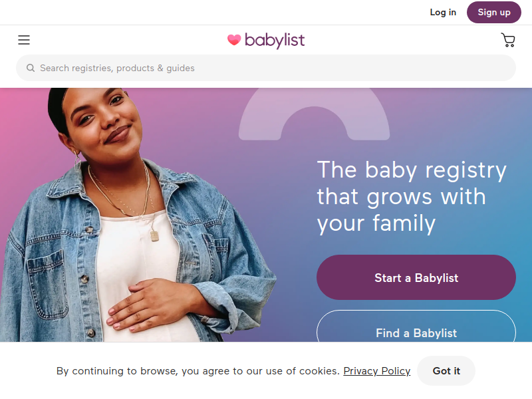This screenshot has width=532, height=399.
Task: Open the shopping cart
Action: click(x=508, y=40)
